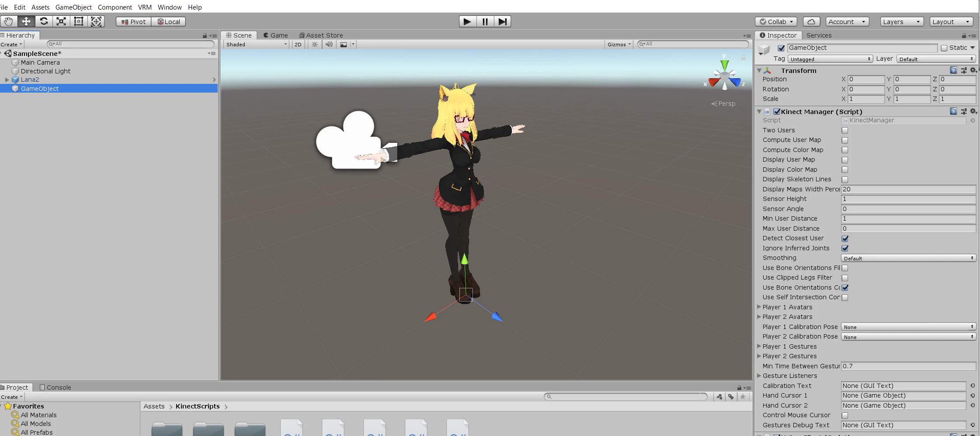
Task: Select the Rotate tool
Action: 44,21
